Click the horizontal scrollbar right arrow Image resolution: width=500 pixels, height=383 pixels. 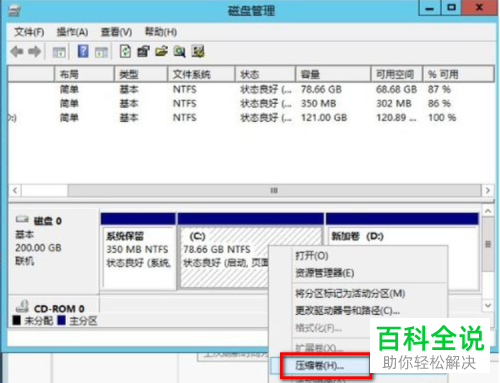tap(488, 190)
